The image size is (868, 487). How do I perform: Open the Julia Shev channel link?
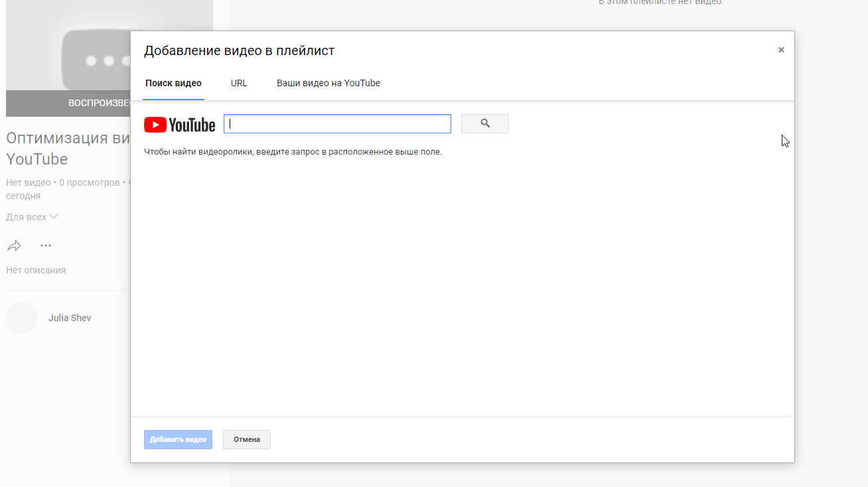[x=70, y=318]
